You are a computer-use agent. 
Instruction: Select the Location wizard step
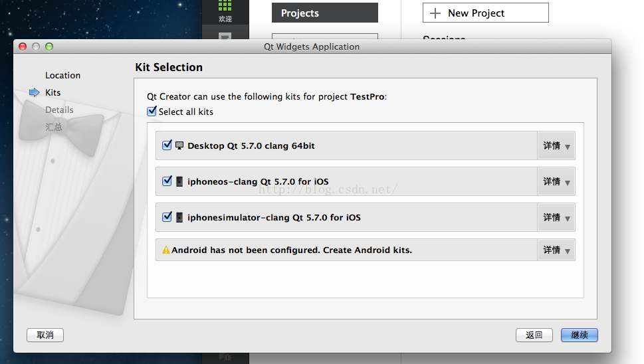point(63,75)
